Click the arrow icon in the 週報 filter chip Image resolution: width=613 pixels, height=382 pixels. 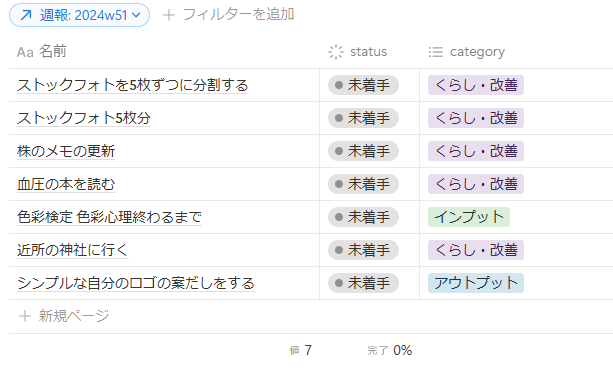pos(26,15)
